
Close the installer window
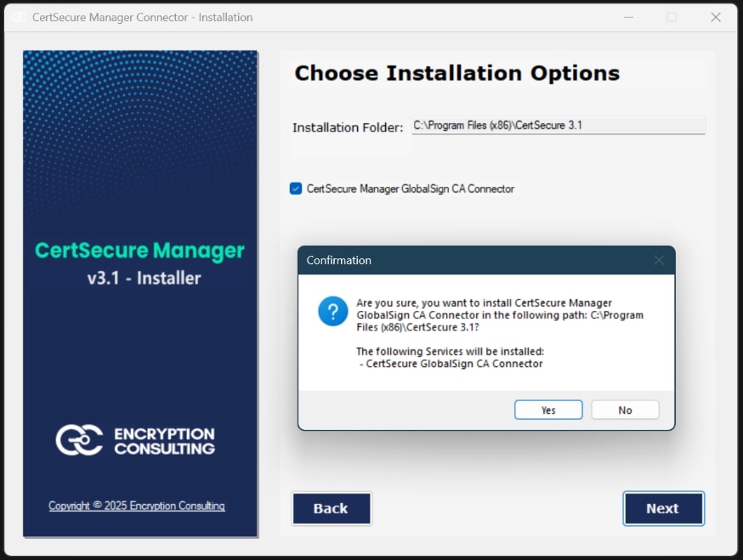(716, 18)
